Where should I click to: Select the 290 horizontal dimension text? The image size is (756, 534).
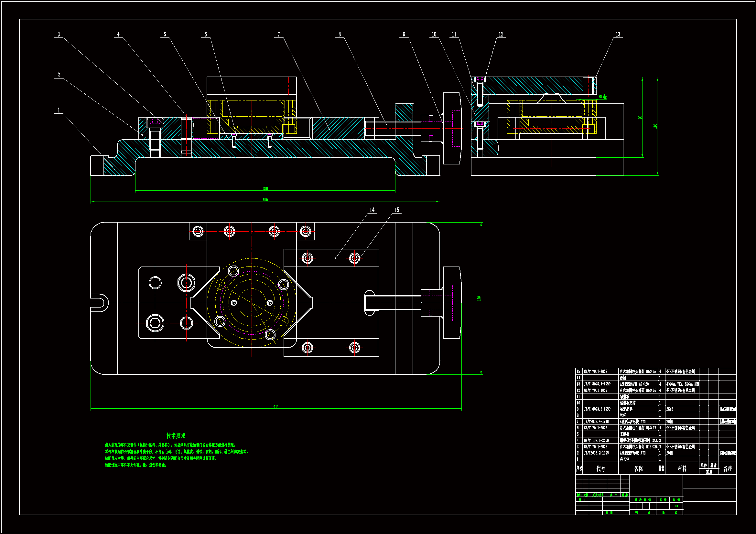click(265, 189)
